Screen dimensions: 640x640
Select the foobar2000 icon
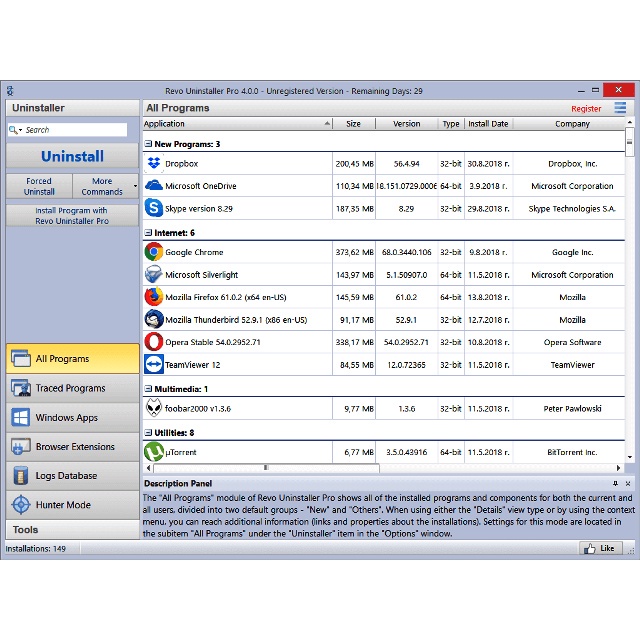click(154, 408)
